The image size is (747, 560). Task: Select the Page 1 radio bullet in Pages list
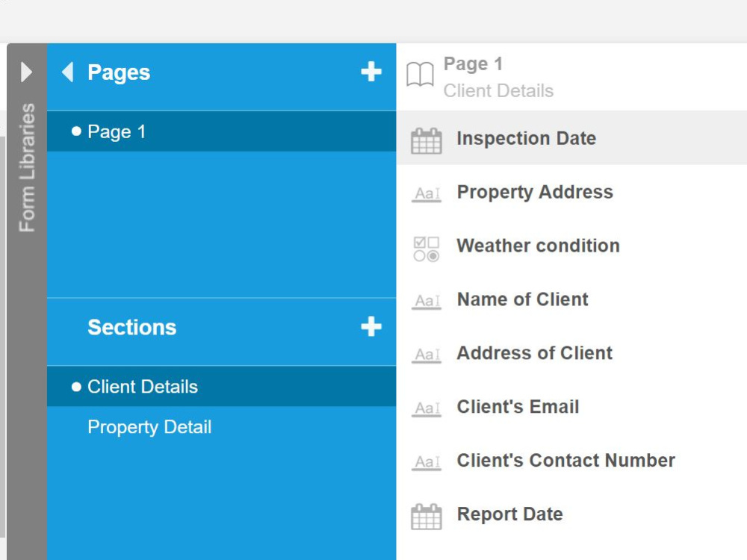point(77,131)
